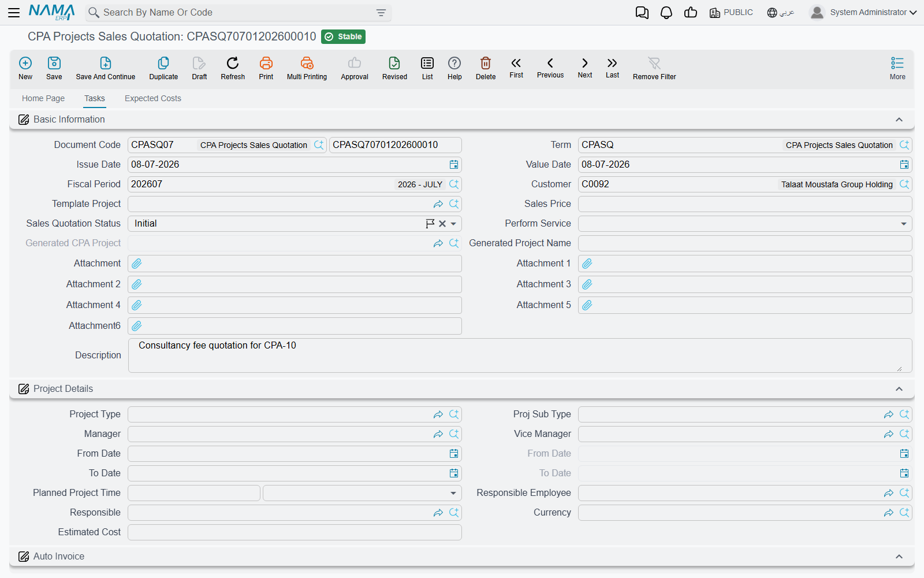Image resolution: width=924 pixels, height=578 pixels.
Task: Switch to the Home Page tab
Action: point(43,98)
